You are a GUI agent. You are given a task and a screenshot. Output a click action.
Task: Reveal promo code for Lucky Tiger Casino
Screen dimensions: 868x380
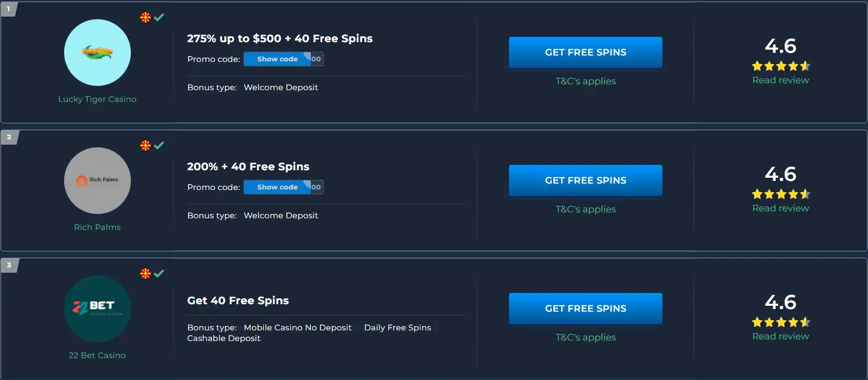tap(278, 59)
